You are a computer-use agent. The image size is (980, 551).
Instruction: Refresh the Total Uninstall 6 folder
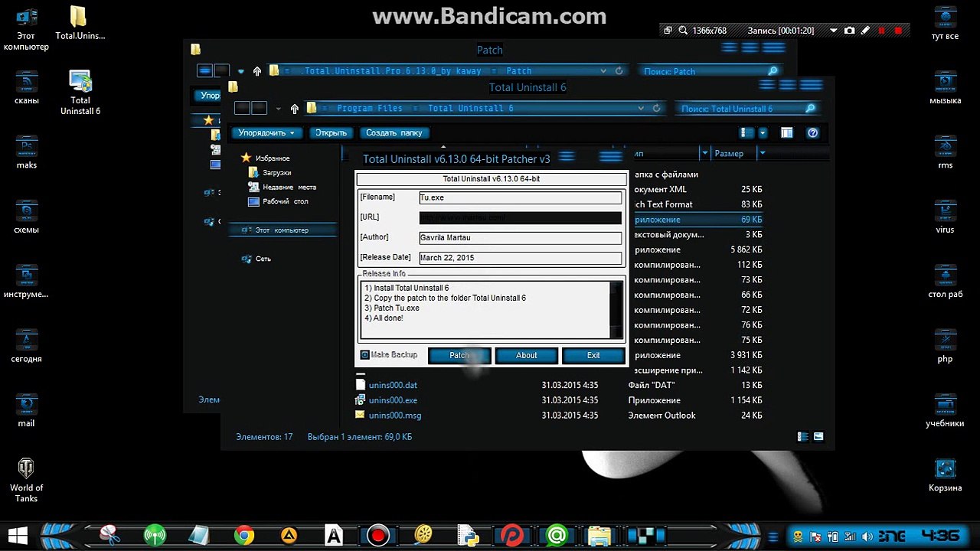[656, 109]
